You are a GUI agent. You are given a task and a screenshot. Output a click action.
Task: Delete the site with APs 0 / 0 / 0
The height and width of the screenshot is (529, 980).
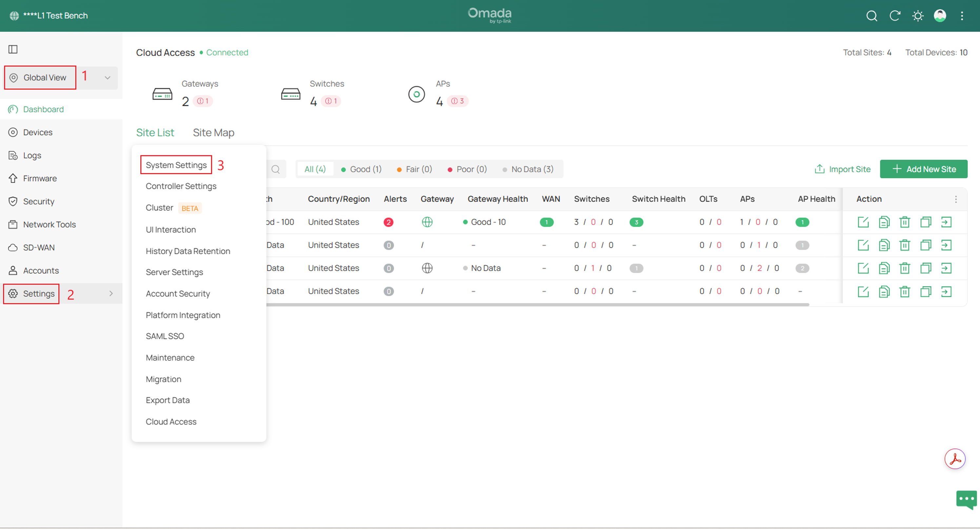(x=905, y=291)
